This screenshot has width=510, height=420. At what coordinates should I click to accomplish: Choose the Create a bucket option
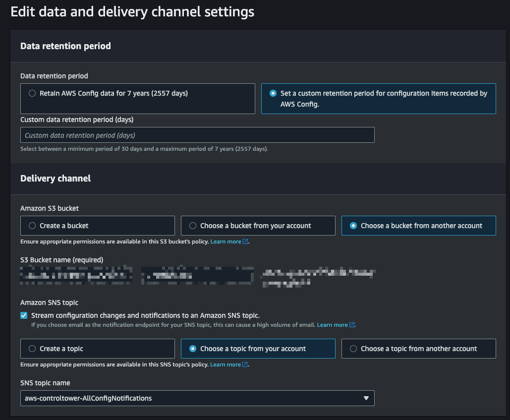[x=32, y=226]
